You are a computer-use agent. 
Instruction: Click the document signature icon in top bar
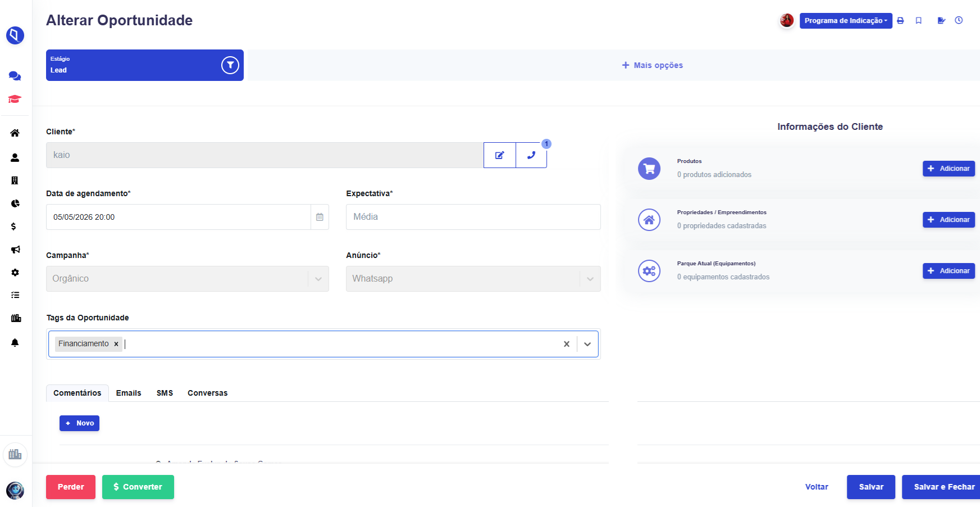pyautogui.click(x=941, y=20)
